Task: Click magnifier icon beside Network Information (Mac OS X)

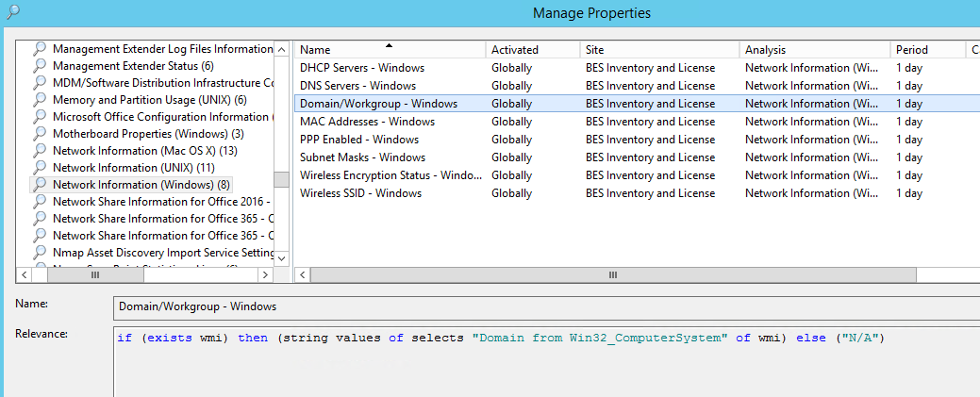Action: coord(40,151)
